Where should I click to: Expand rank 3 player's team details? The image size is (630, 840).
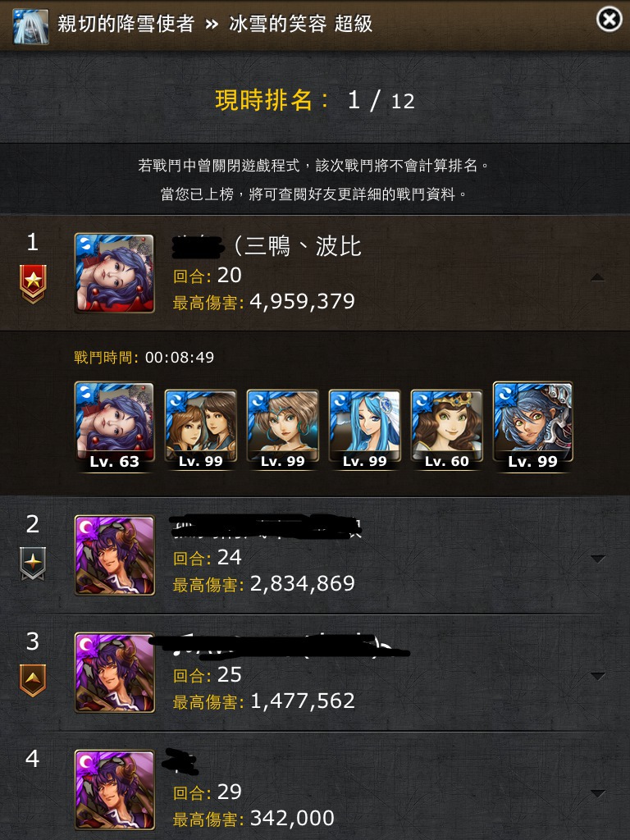coord(598,676)
